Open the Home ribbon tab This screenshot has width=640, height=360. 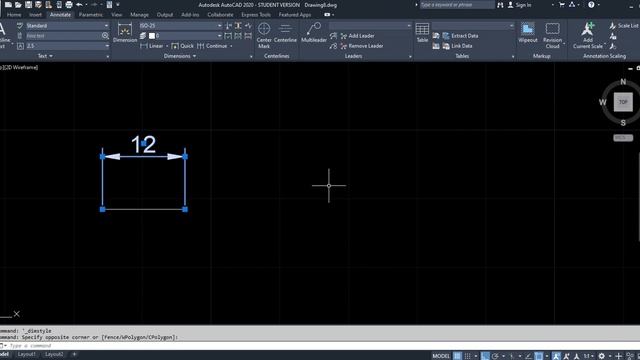point(14,15)
